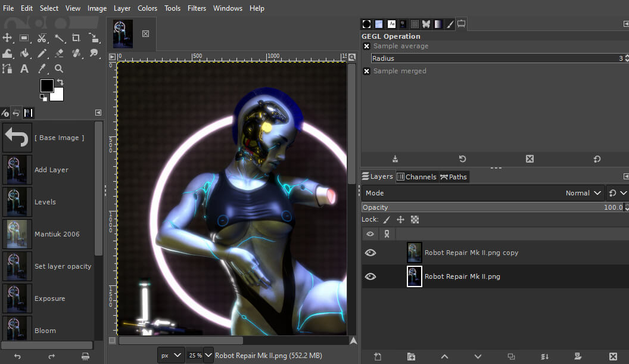Viewport: 629px width, 364px height.
Task: Select the Paths tool
Action: pos(7,69)
